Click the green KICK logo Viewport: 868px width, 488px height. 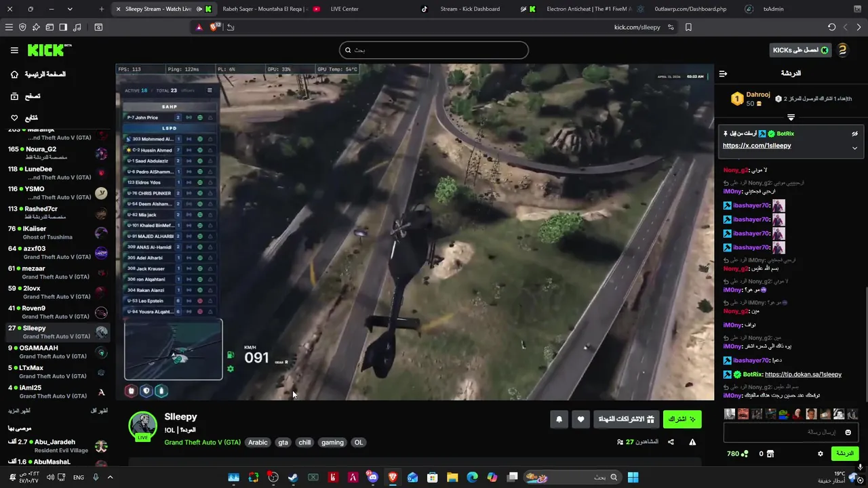49,50
